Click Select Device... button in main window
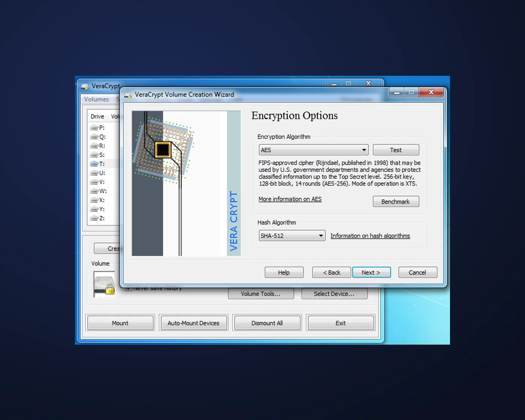This screenshot has width=525, height=420. coord(334,294)
